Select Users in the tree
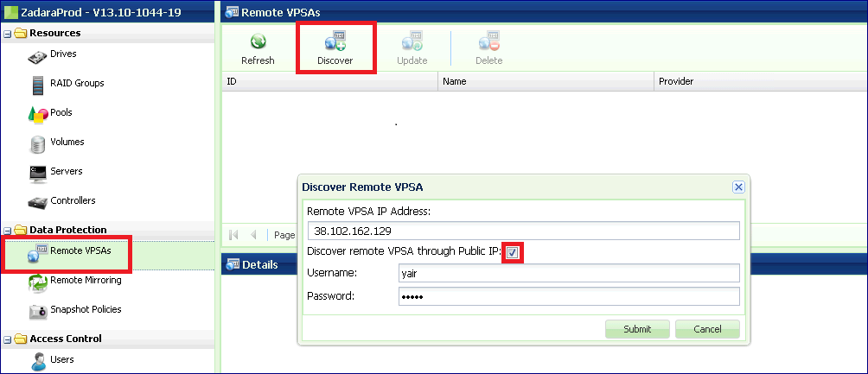Image resolution: width=868 pixels, height=374 pixels. click(x=62, y=359)
